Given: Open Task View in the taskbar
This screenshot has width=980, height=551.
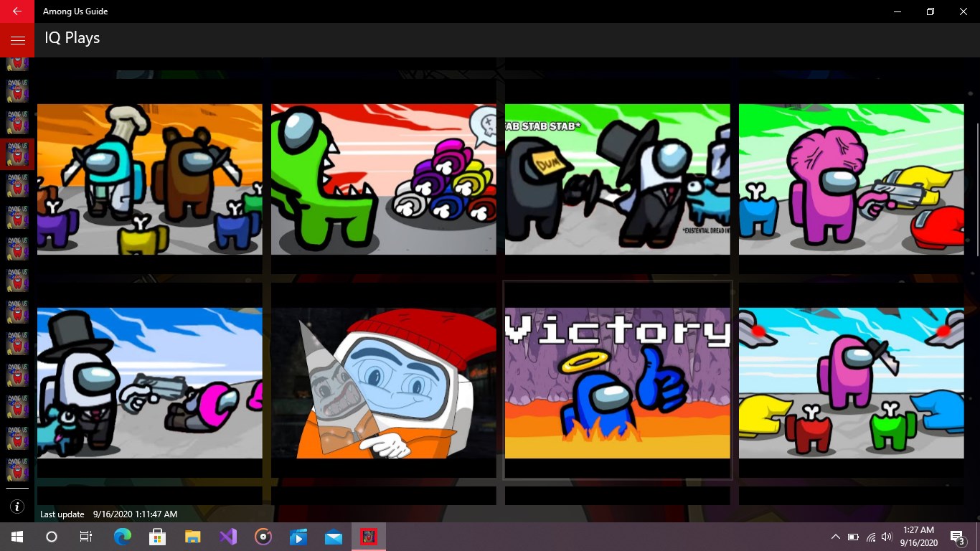Looking at the screenshot, I should (x=86, y=537).
